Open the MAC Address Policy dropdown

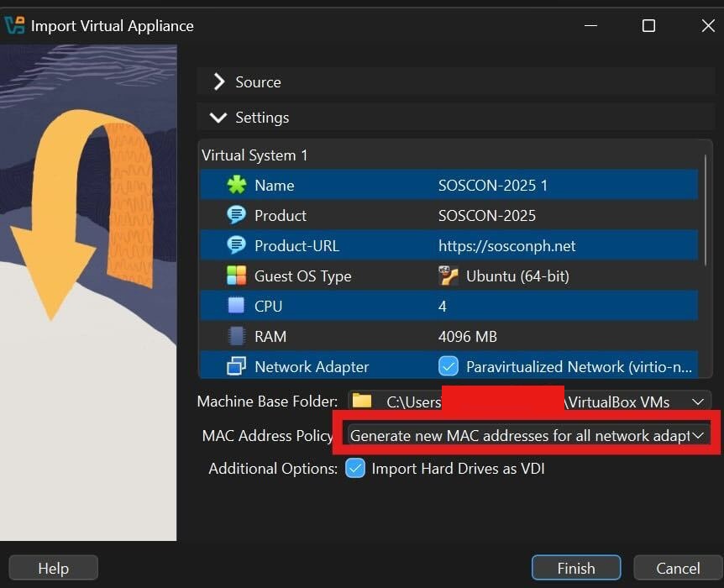click(x=527, y=436)
